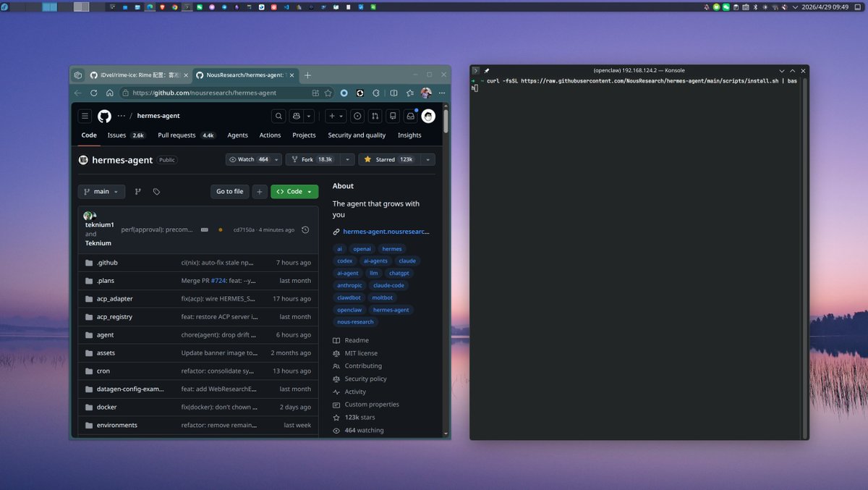
Task: Click the Konsole terminal scrollbar
Action: click(x=806, y=257)
